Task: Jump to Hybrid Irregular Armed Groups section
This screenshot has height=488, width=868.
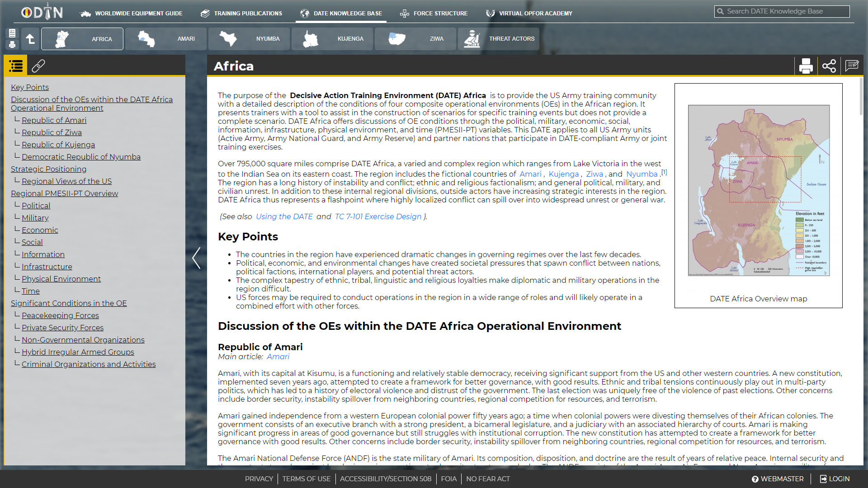Action: tap(78, 352)
